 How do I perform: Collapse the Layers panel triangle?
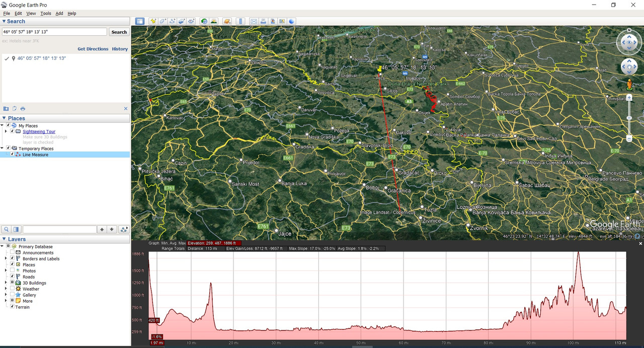(x=4, y=239)
